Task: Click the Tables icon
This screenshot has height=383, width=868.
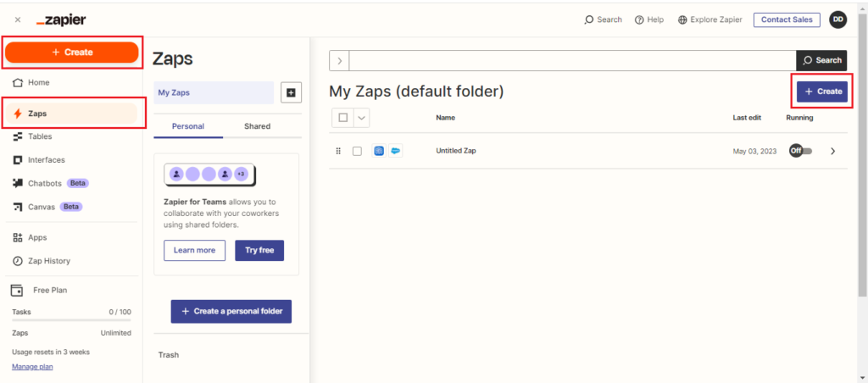Action: click(18, 136)
